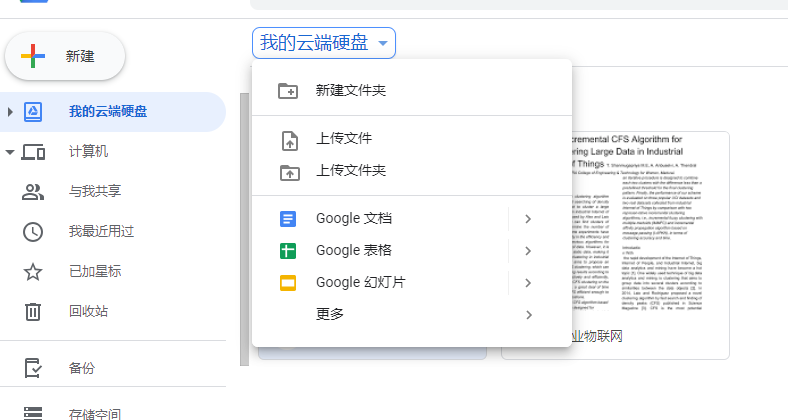
Task: Expand Google 文档 submenu arrow
Action: (x=528, y=219)
